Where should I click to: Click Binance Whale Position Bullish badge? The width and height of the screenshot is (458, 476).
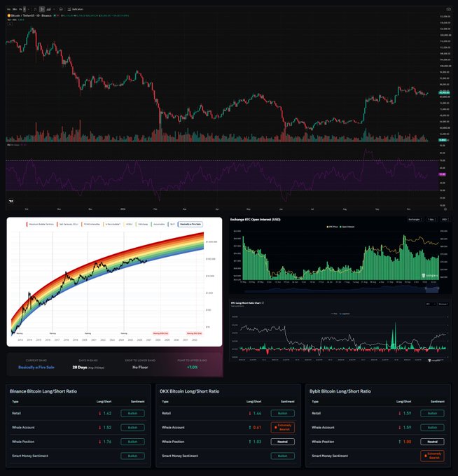132,442
